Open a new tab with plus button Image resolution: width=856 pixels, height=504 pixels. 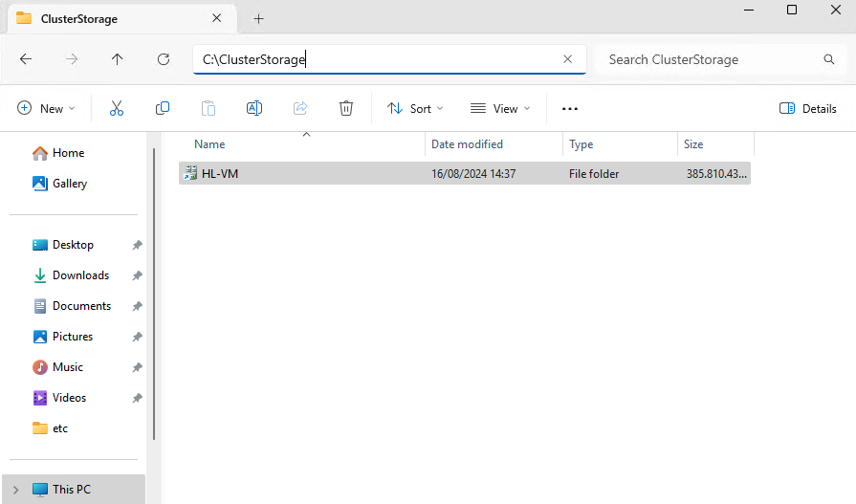point(258,18)
